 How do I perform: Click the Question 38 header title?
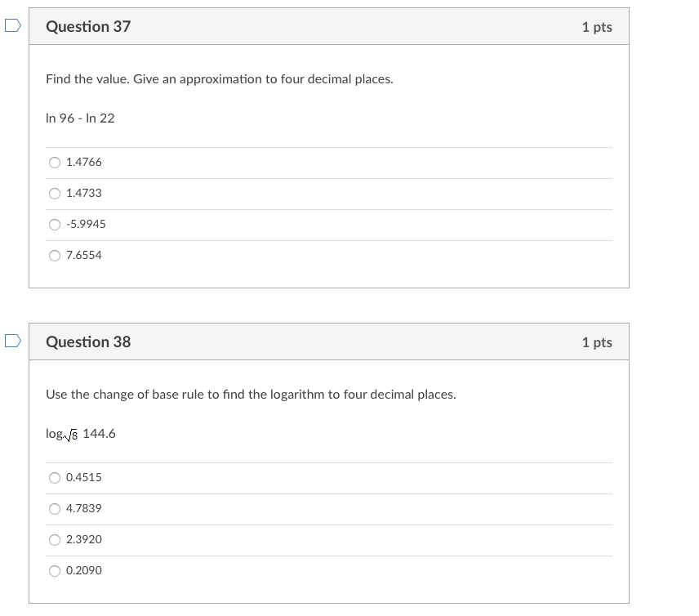[89, 341]
